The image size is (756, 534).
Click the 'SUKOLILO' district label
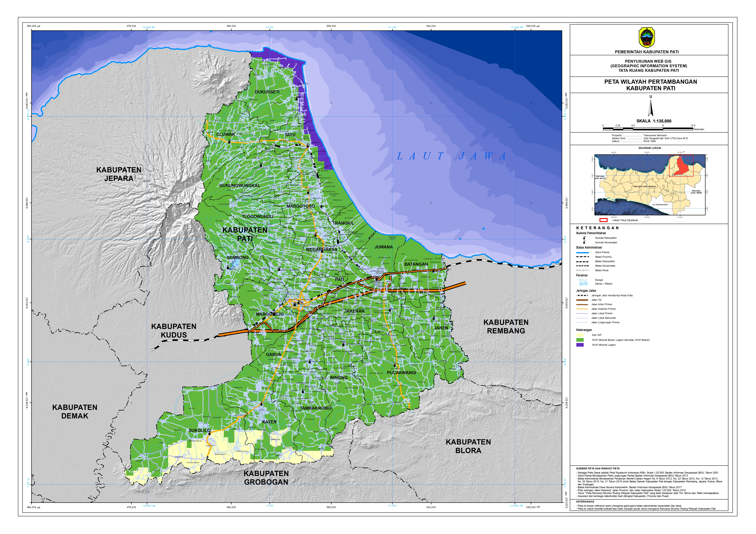pyautogui.click(x=200, y=431)
